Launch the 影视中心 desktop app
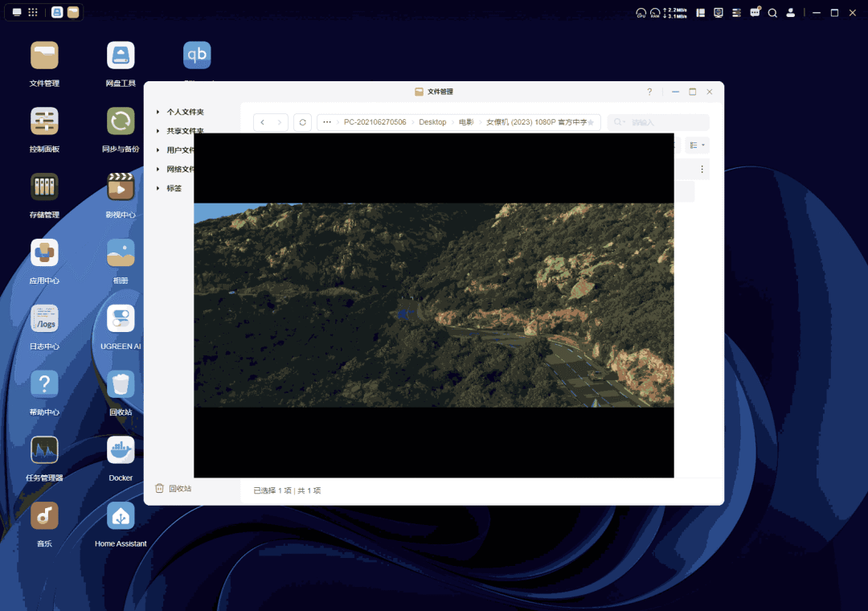This screenshot has width=868, height=611. click(121, 187)
